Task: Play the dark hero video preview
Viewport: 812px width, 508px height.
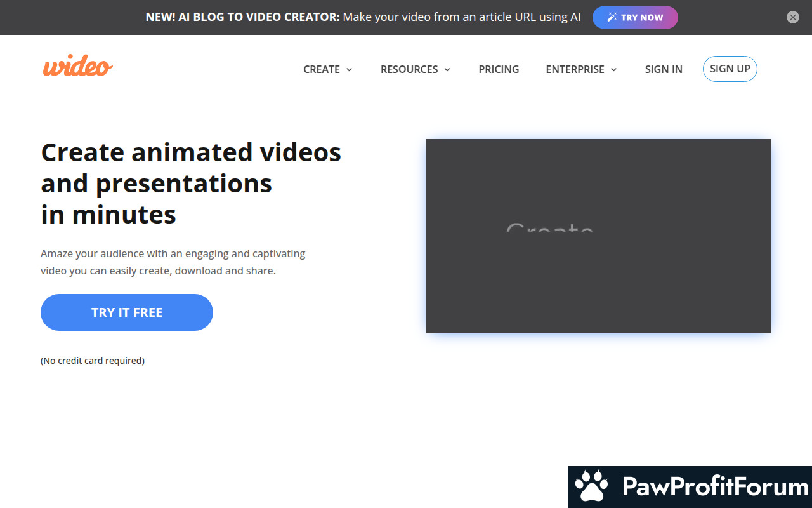Action: click(599, 236)
